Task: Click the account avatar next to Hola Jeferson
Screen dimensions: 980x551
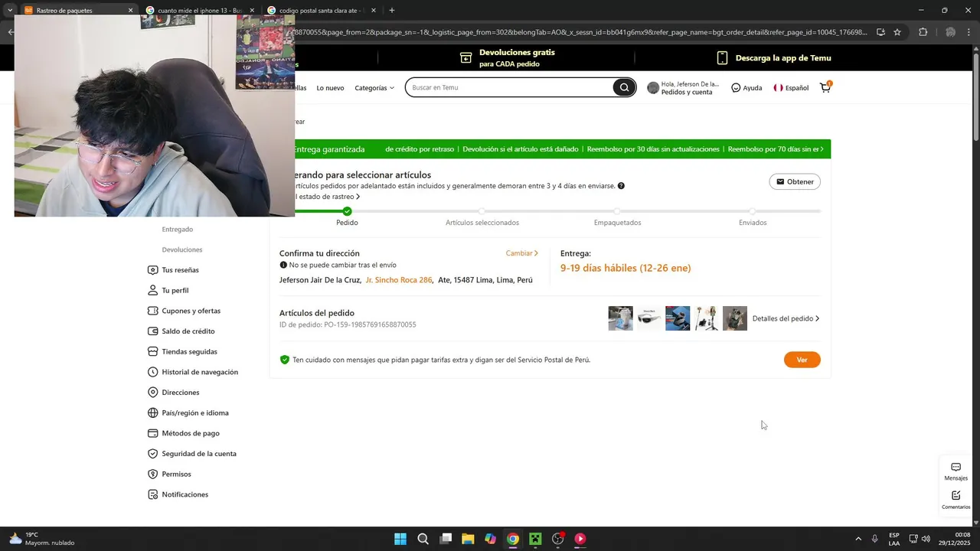Action: click(x=653, y=88)
